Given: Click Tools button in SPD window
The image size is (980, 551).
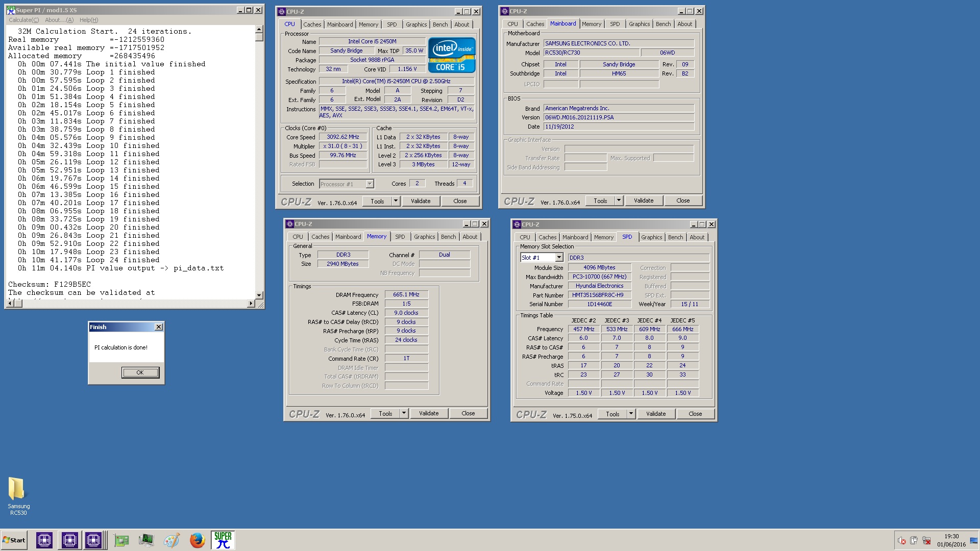Looking at the screenshot, I should [x=612, y=414].
